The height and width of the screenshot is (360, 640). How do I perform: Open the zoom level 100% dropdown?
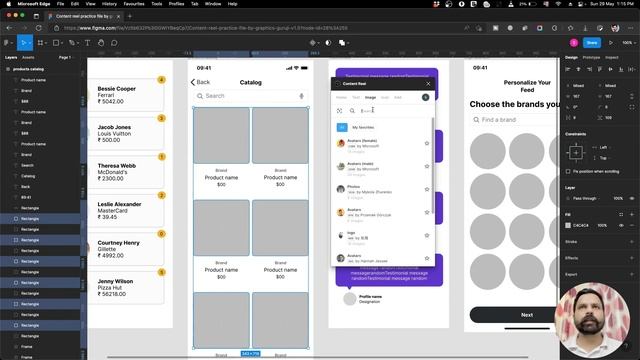pyautogui.click(x=629, y=43)
